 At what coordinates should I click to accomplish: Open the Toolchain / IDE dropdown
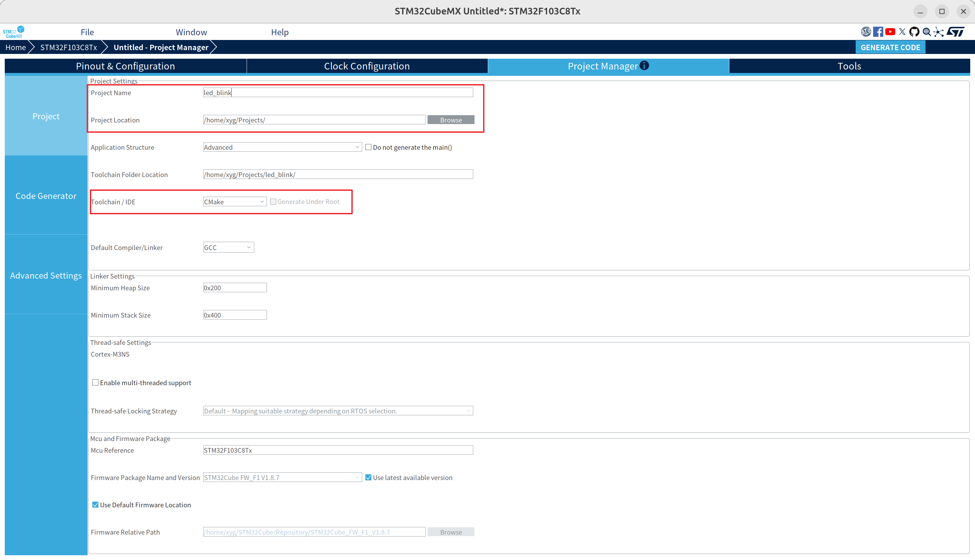point(235,202)
